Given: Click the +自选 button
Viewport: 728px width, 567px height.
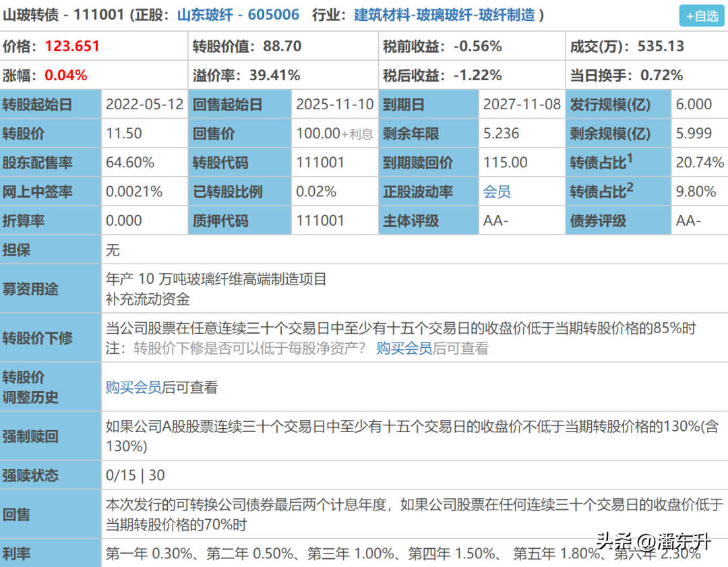Looking at the screenshot, I should (702, 16).
